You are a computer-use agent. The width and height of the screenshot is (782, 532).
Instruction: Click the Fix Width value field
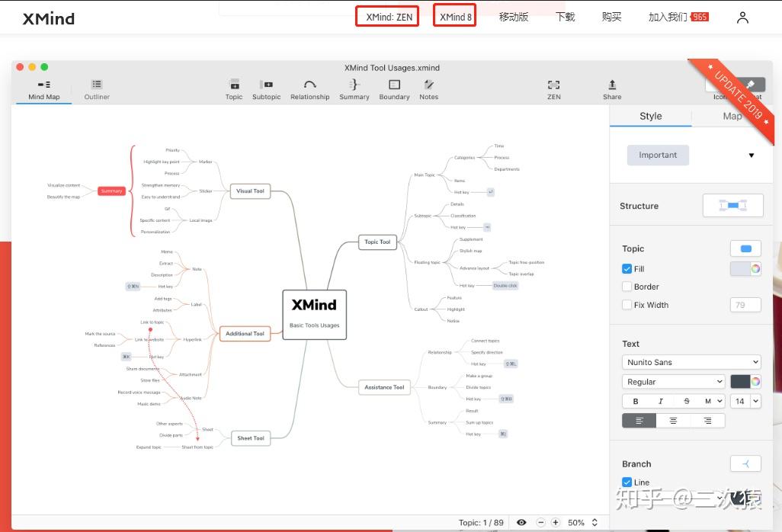(745, 305)
